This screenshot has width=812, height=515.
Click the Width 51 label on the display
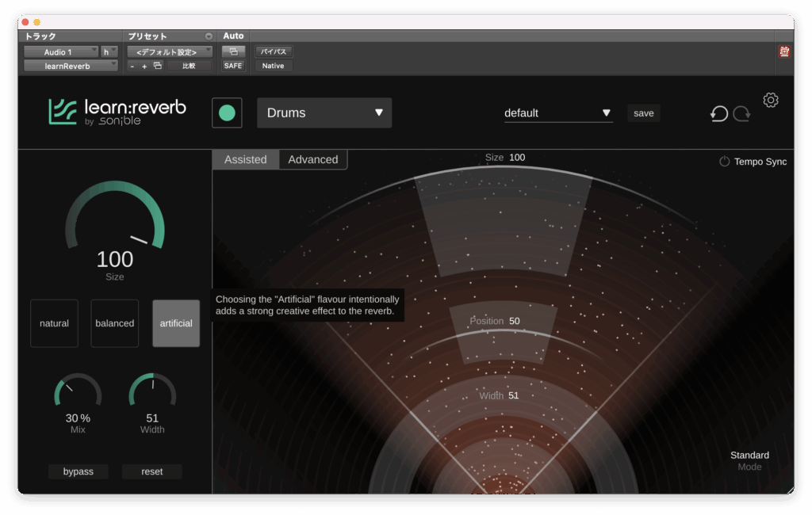[x=499, y=395]
